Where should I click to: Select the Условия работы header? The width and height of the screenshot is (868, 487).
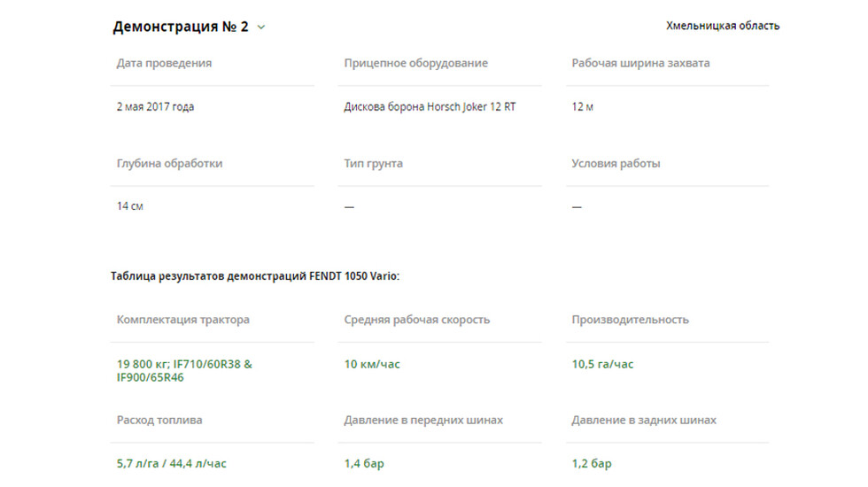point(616,163)
